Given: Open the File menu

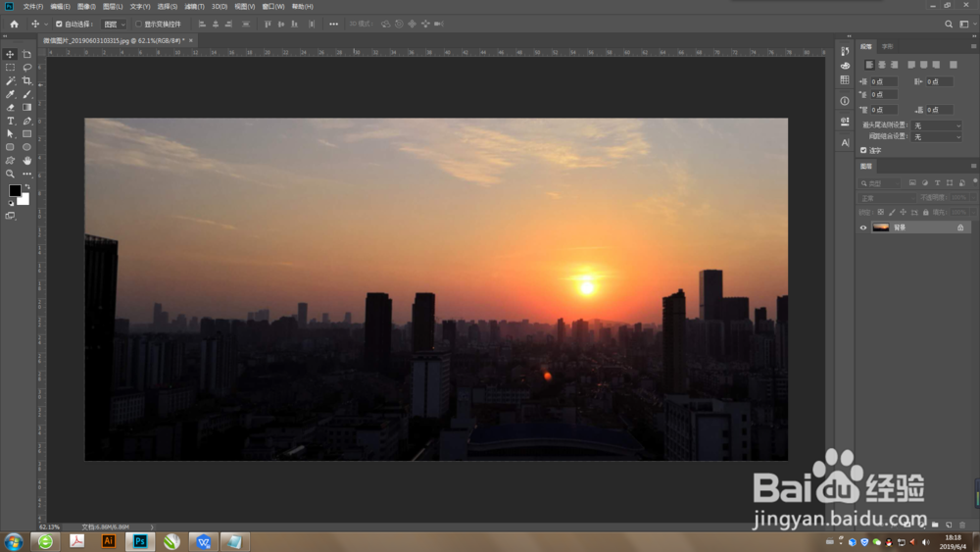Looking at the screenshot, I should pos(33,6).
